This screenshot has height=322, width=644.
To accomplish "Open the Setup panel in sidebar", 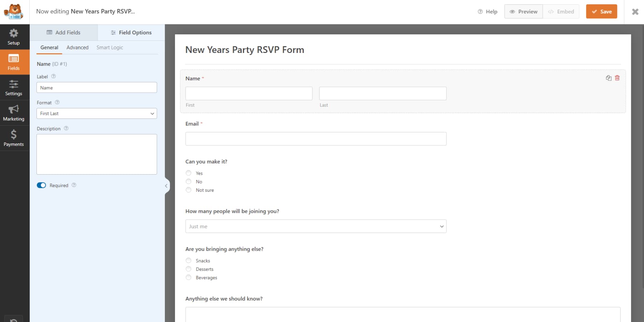I will pyautogui.click(x=14, y=37).
